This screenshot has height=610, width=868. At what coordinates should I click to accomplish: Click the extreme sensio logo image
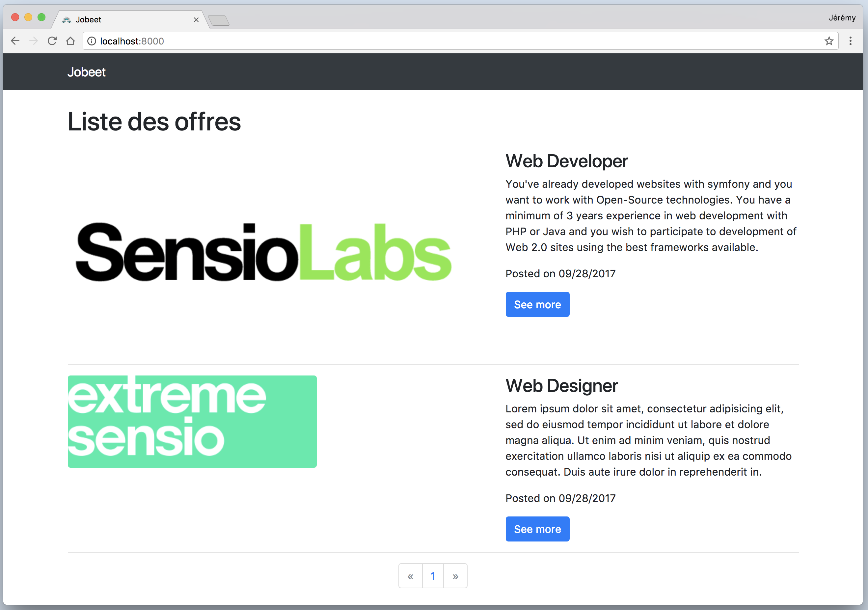[x=192, y=421]
